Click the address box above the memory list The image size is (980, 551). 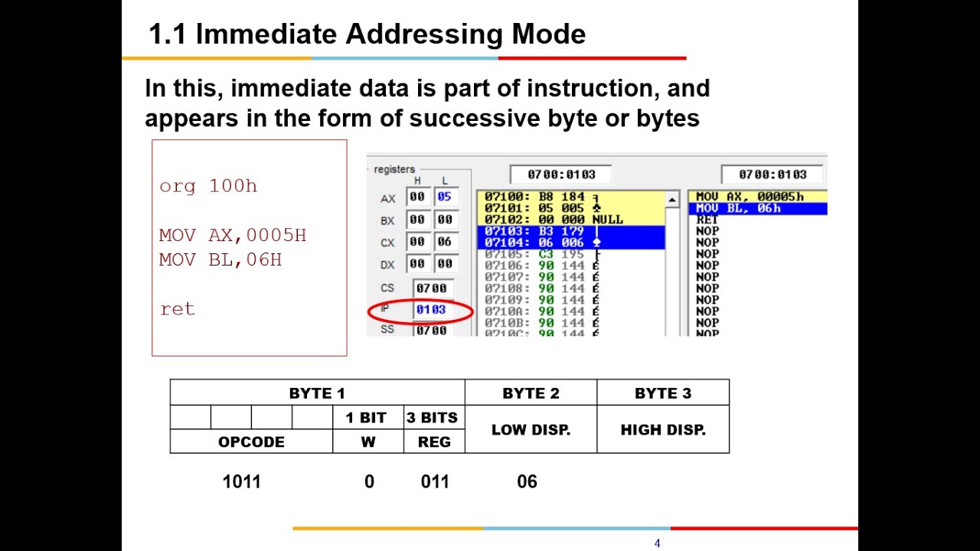coord(561,174)
